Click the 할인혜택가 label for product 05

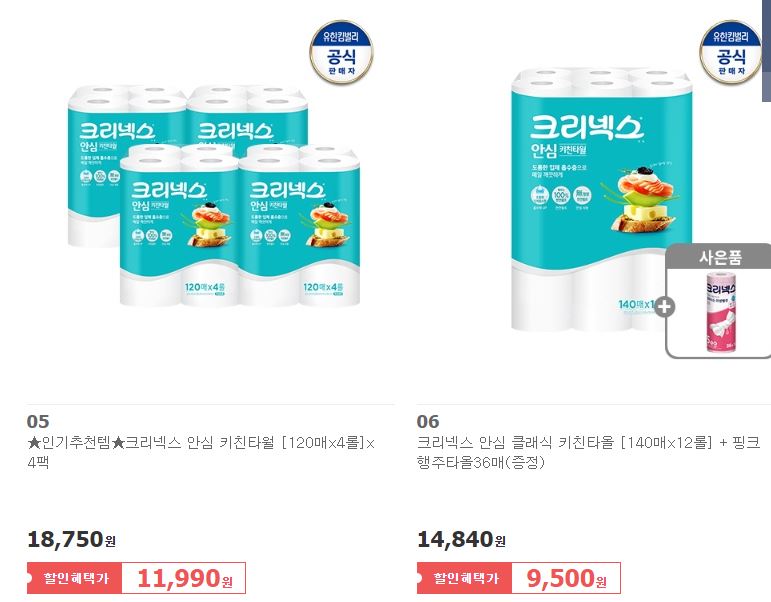point(75,578)
